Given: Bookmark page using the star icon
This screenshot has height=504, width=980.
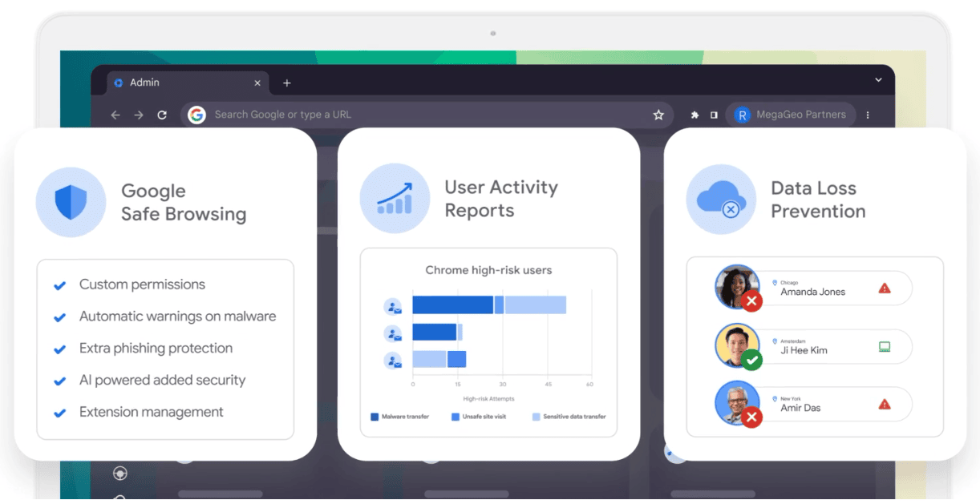Looking at the screenshot, I should click(x=658, y=115).
